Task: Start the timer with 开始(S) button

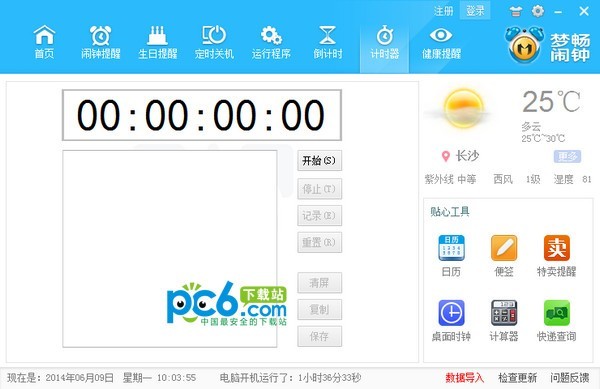Action: point(320,161)
